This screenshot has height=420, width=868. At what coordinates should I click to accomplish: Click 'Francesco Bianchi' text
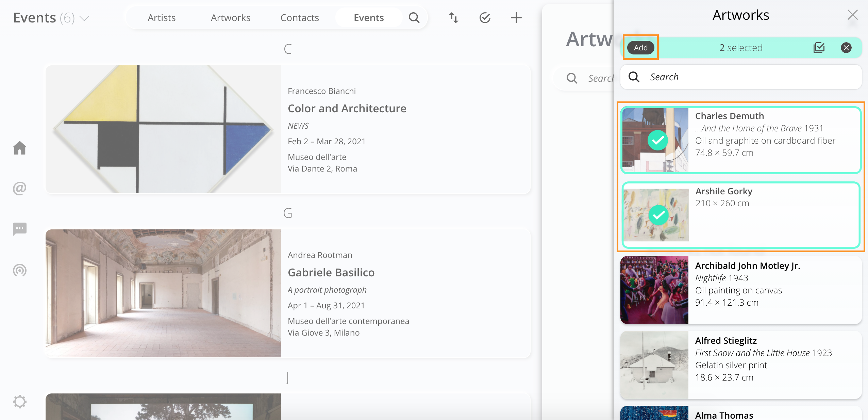[x=321, y=91]
